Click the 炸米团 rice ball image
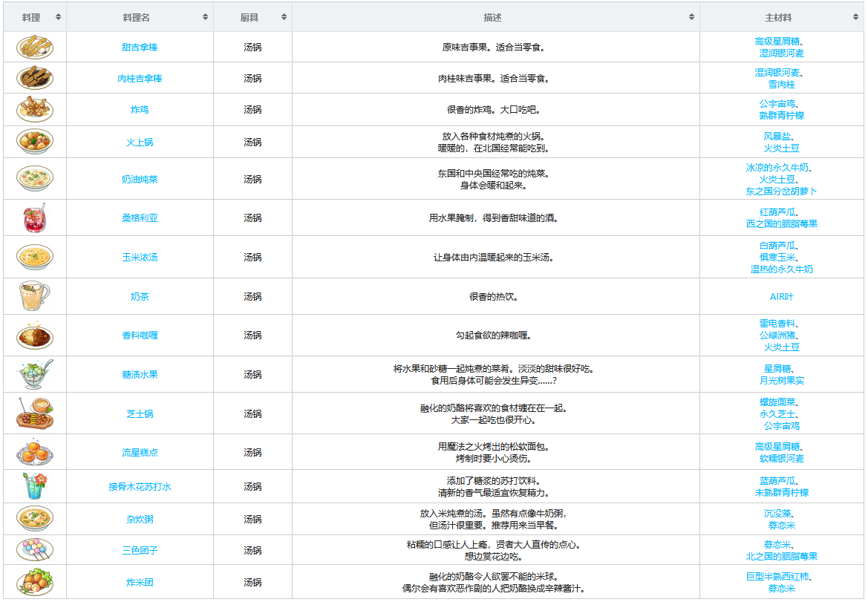The height and width of the screenshot is (602, 868). [x=35, y=582]
